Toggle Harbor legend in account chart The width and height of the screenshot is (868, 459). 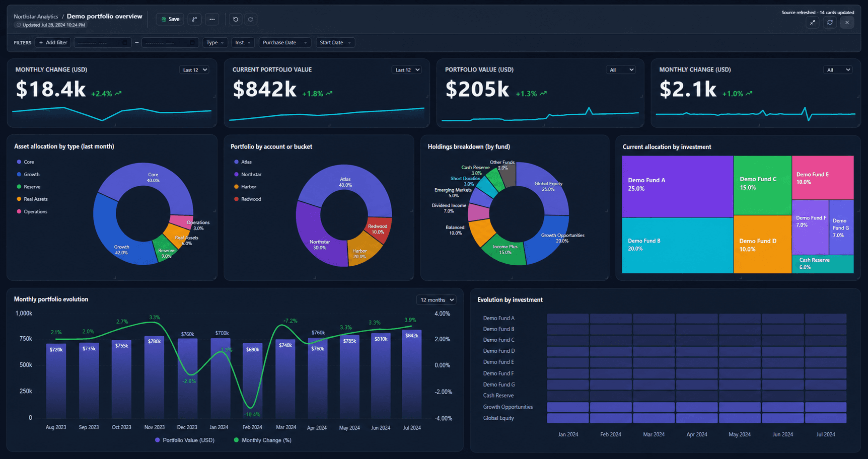(x=245, y=187)
